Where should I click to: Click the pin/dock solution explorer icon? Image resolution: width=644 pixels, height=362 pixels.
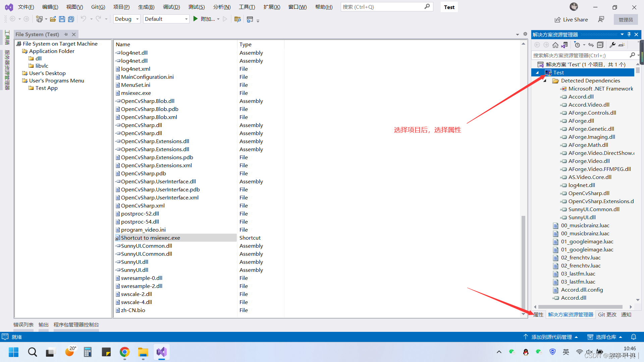[x=629, y=34]
